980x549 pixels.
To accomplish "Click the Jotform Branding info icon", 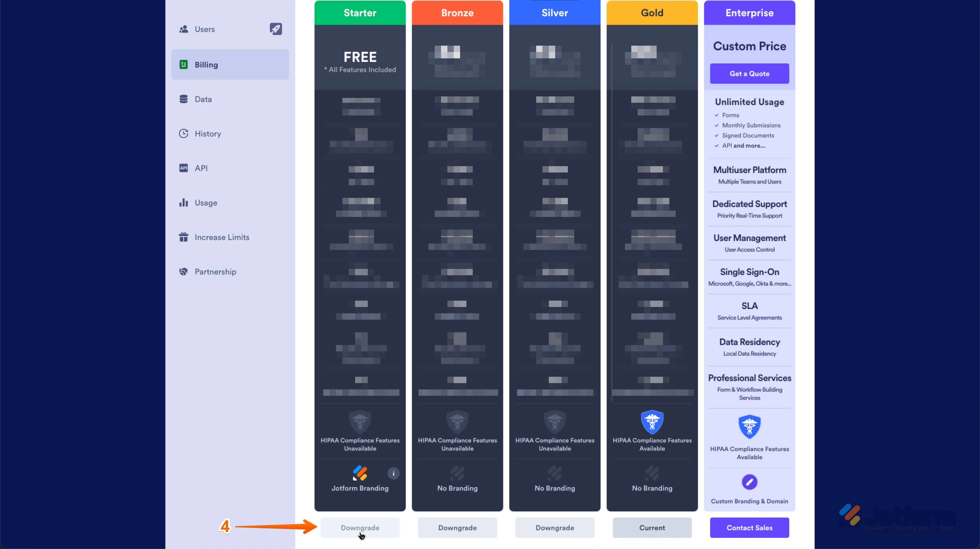I will [393, 473].
